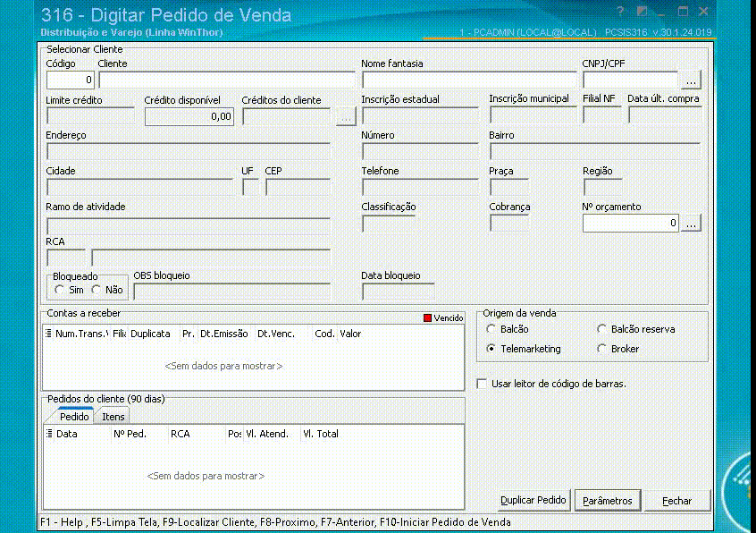Open CNPJ/CPF lookup ellipsis button
756x533 pixels.
click(691, 80)
